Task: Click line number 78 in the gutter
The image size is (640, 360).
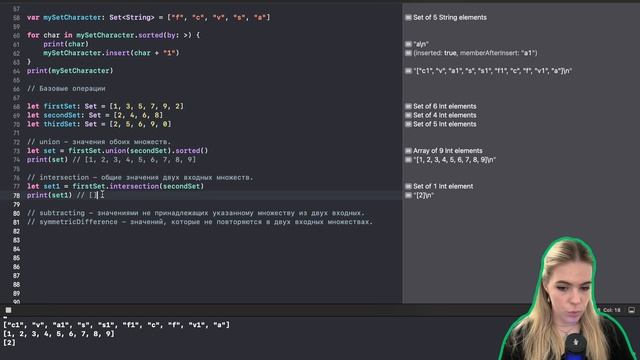Action: 16,196
